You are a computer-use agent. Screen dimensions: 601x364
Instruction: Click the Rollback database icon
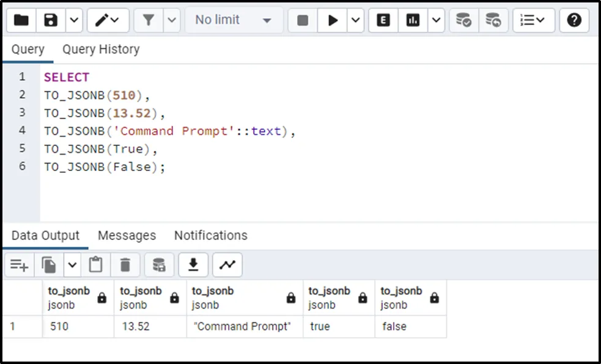point(493,20)
